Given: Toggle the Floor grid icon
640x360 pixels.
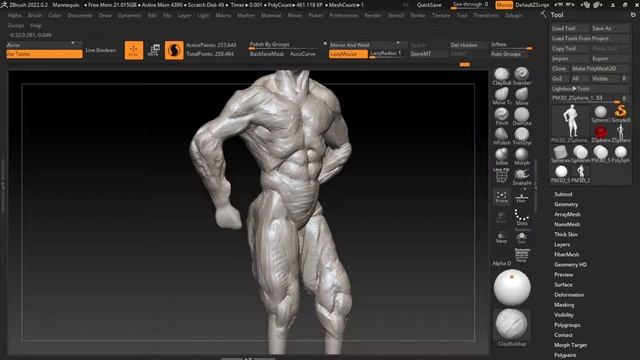Looking at the screenshot, I should [x=521, y=197].
